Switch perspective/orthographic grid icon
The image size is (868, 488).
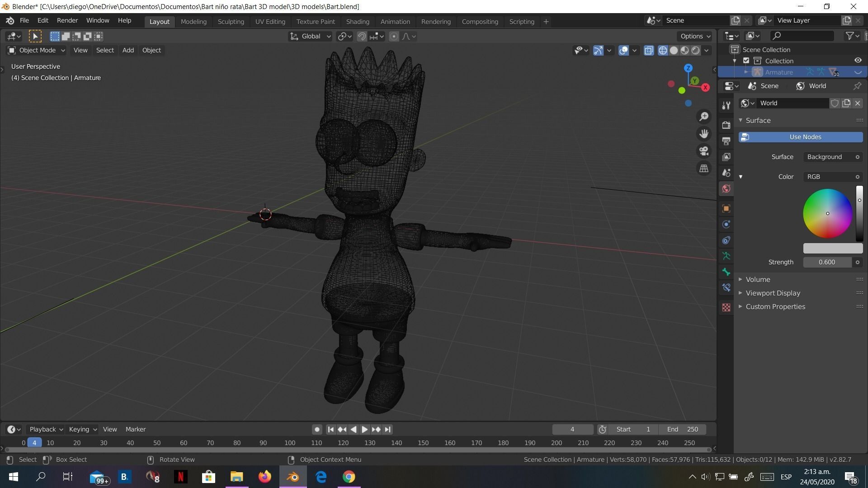(x=704, y=169)
